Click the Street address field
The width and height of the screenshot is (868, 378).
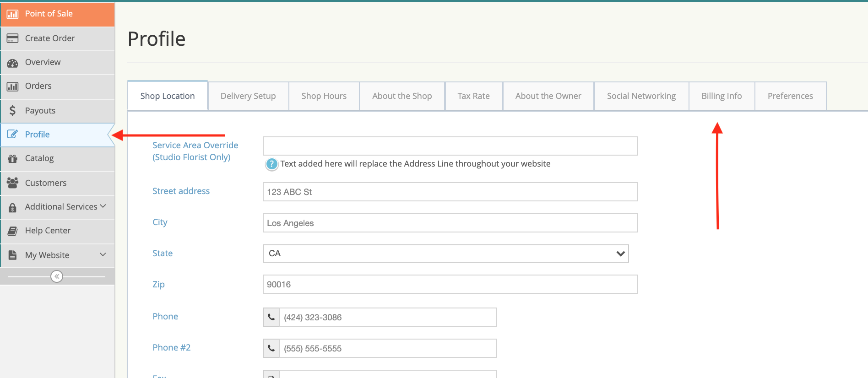click(450, 192)
